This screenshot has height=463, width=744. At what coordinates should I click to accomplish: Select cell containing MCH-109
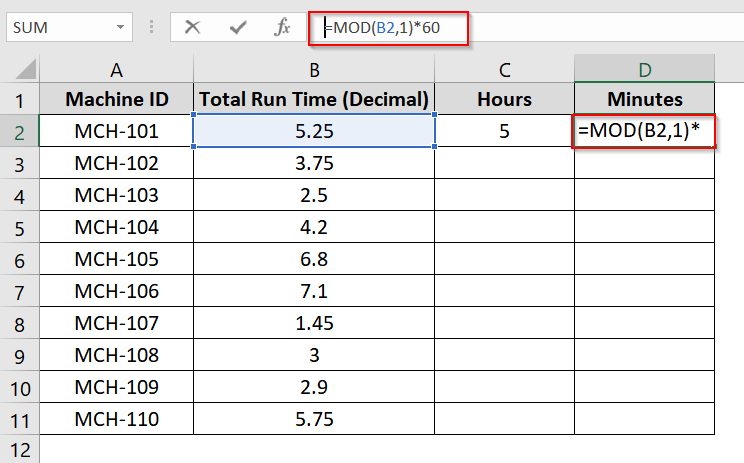[x=117, y=387]
